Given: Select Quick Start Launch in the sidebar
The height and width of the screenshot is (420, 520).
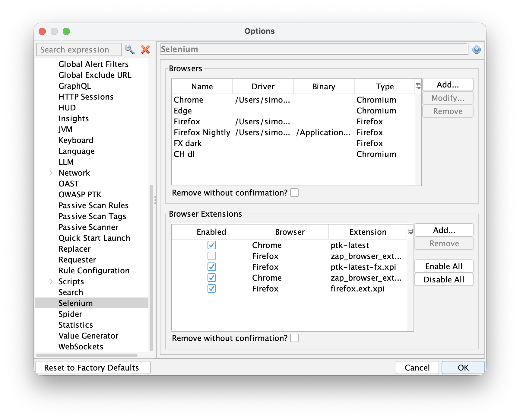Looking at the screenshot, I should (x=94, y=238).
